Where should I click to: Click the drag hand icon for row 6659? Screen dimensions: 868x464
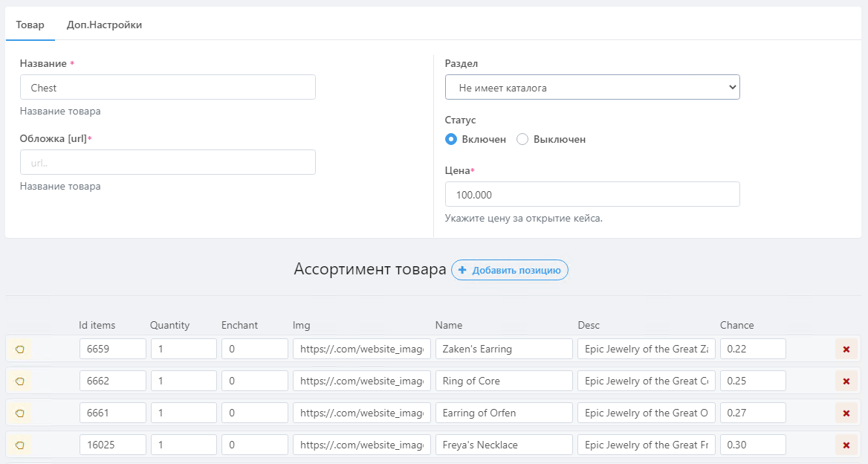point(21,349)
